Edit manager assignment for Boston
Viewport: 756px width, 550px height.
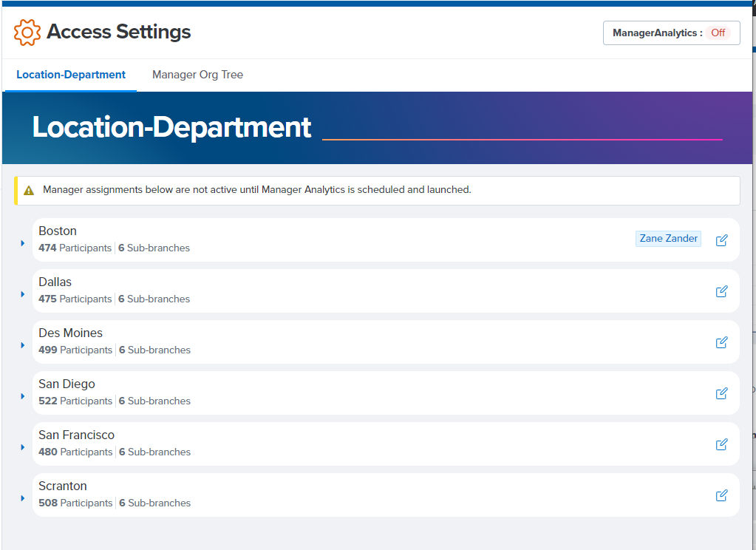click(x=721, y=240)
